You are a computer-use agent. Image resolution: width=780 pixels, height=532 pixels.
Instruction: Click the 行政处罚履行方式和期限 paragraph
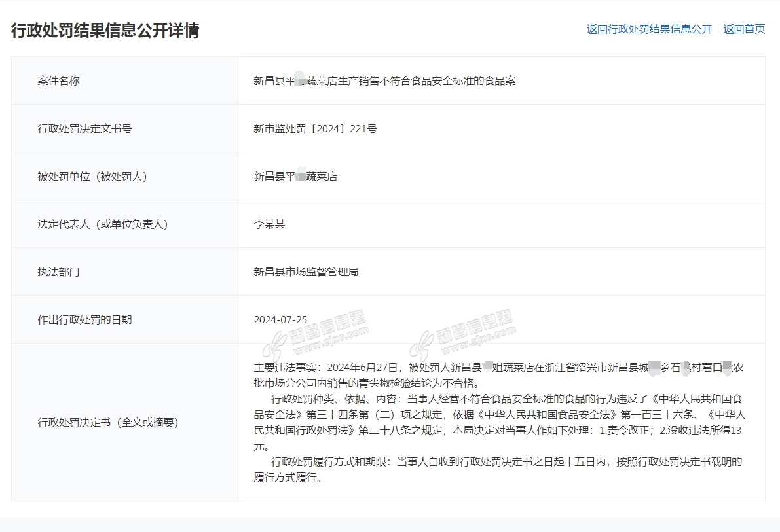coord(498,470)
